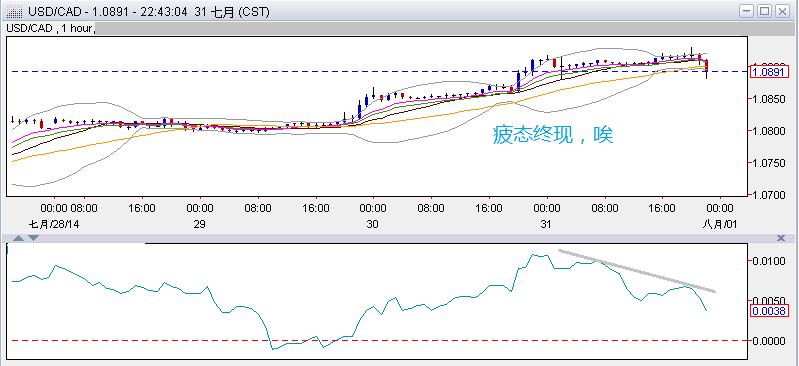Click the 1.0800 price axis label
The width and height of the screenshot is (799, 366).
coord(769,131)
